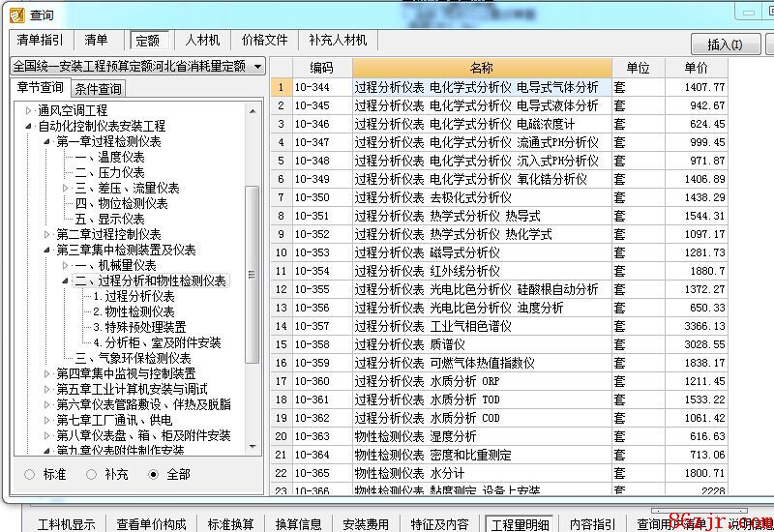Click the 查看单价构成 bottom tab
The height and width of the screenshot is (532, 774).
click(x=153, y=524)
